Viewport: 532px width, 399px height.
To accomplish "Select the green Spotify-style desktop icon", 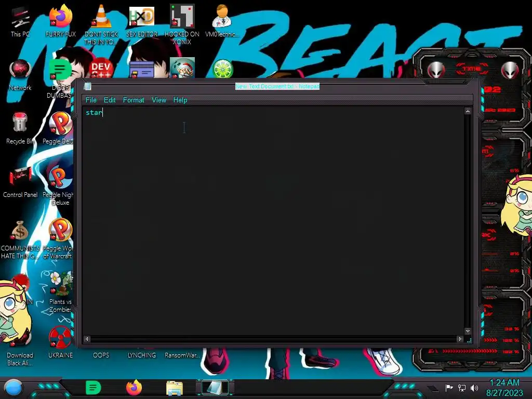I will pyautogui.click(x=60, y=69).
